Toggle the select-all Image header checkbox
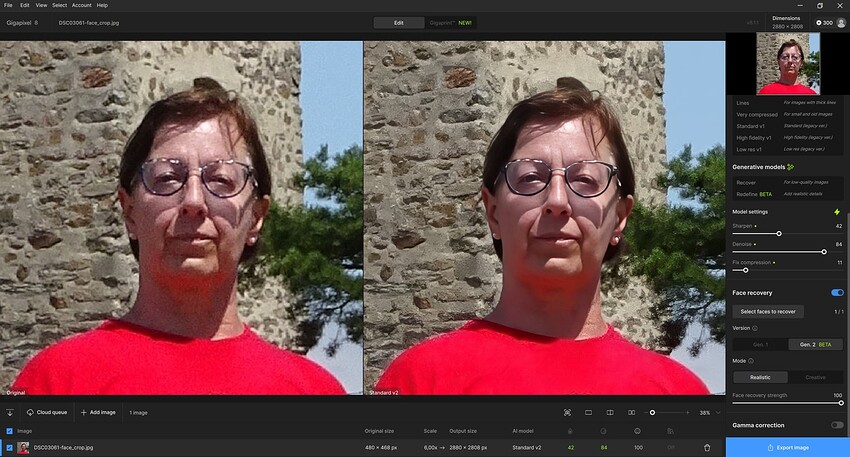850x457 pixels. point(9,431)
